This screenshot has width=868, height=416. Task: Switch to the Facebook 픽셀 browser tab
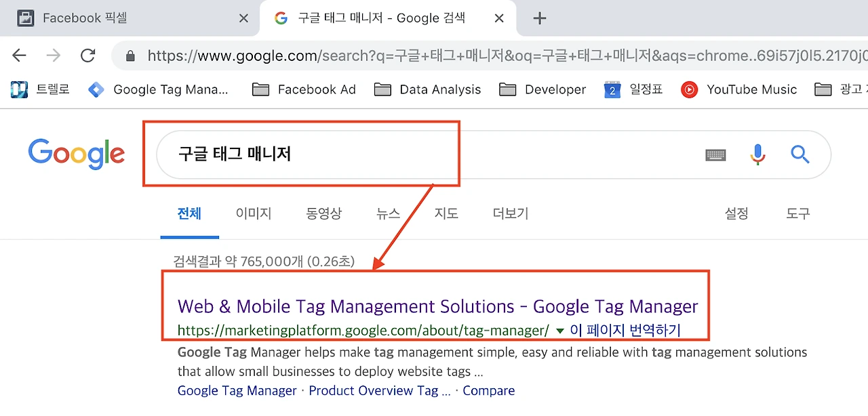[x=129, y=18]
